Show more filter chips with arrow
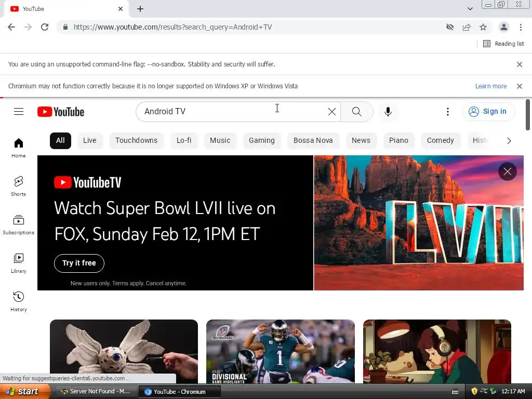 (x=509, y=141)
